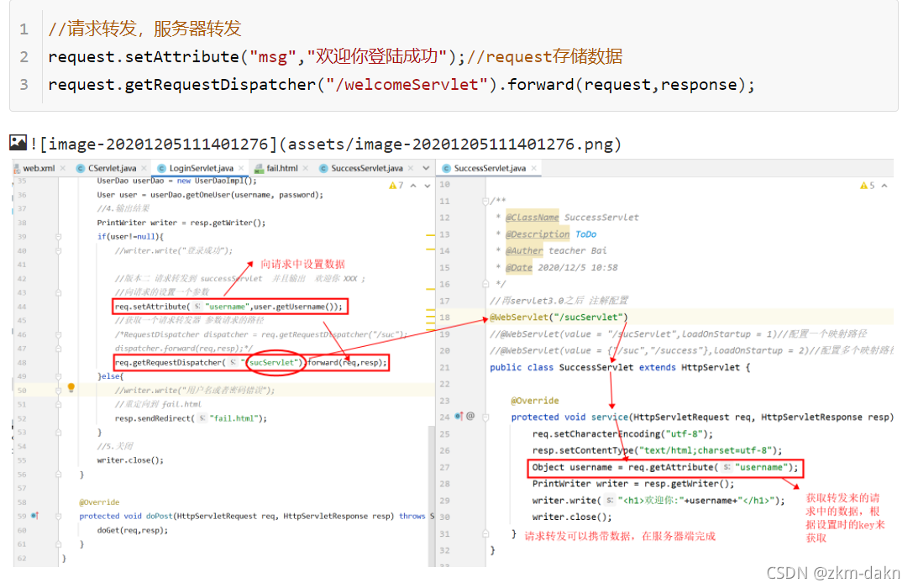Switch to SuccessServlet.java tab in left editor

tap(367, 168)
